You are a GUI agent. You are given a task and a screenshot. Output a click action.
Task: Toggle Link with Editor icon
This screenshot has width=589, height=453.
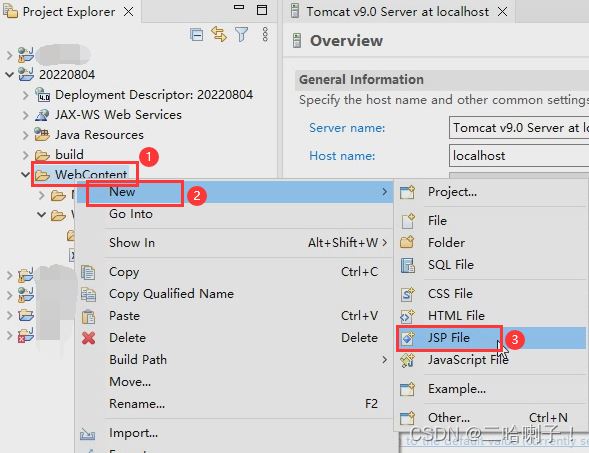(219, 35)
